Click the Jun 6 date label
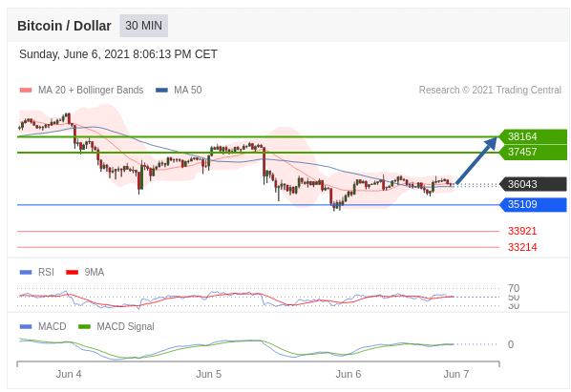571x392 pixels. pos(349,374)
